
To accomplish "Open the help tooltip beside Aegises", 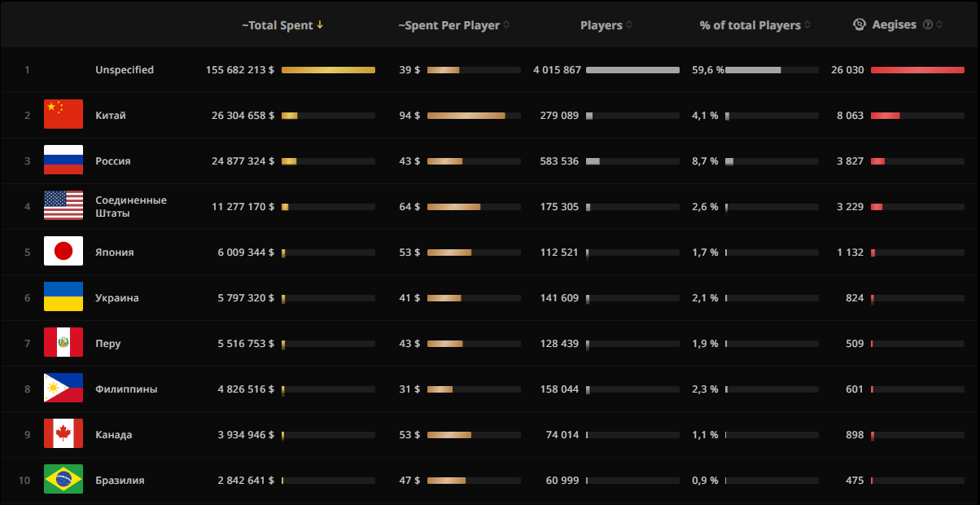I will (x=928, y=25).
